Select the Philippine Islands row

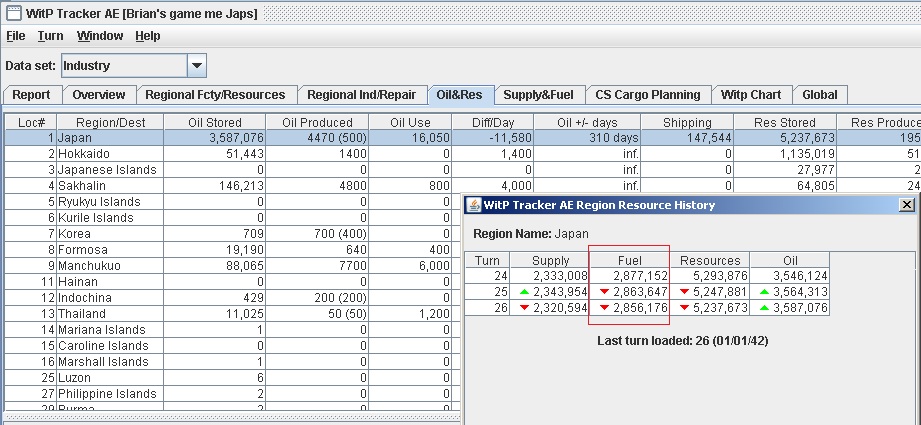click(x=233, y=393)
